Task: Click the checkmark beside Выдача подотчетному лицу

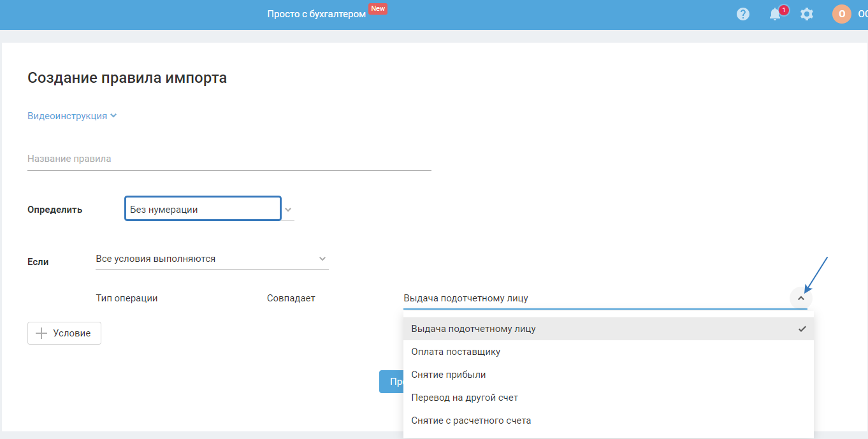Action: pos(802,329)
